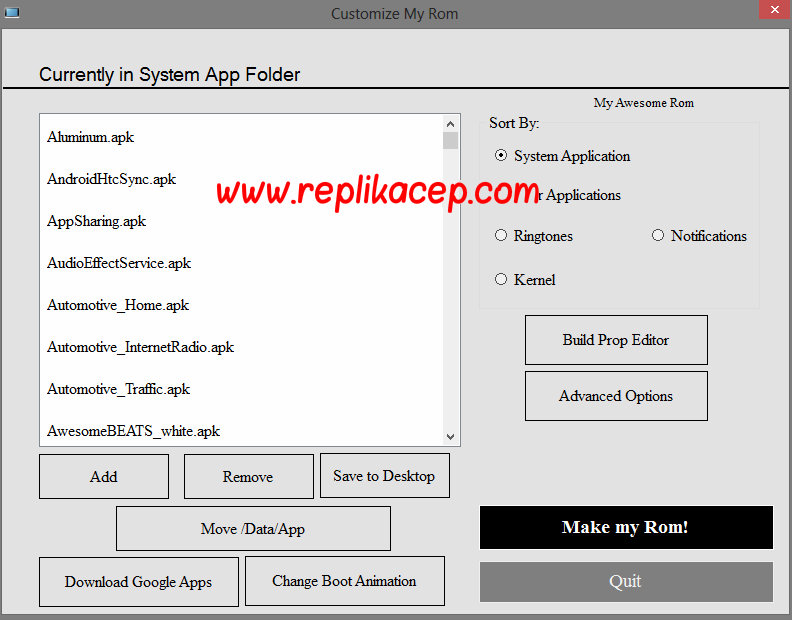Select the Ringtones sort option
Viewport: 792px width, 620px height.
tap(502, 236)
